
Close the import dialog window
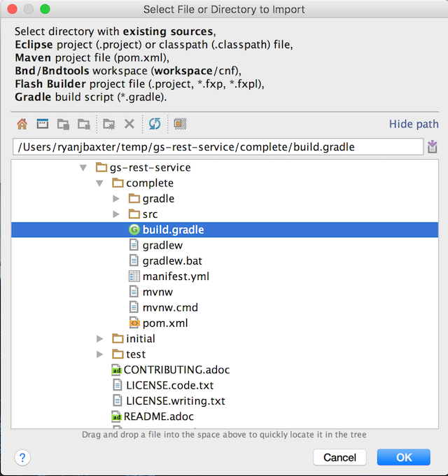coord(12,9)
